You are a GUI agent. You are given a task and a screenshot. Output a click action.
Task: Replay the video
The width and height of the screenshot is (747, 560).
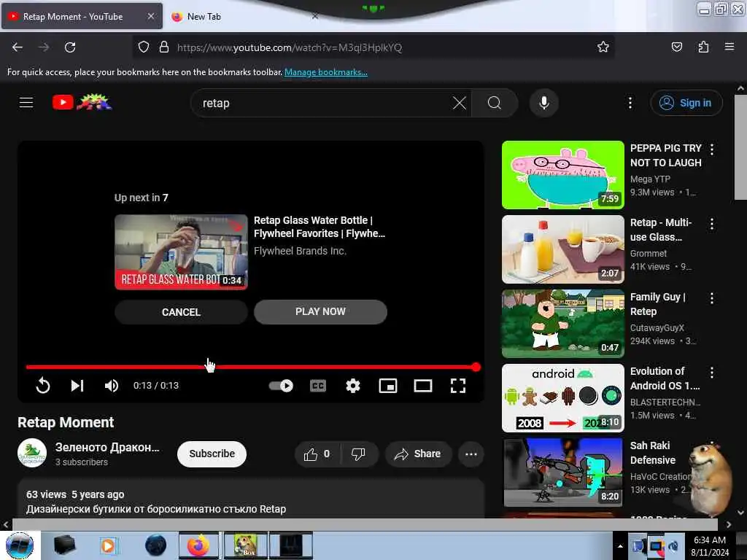pos(43,385)
